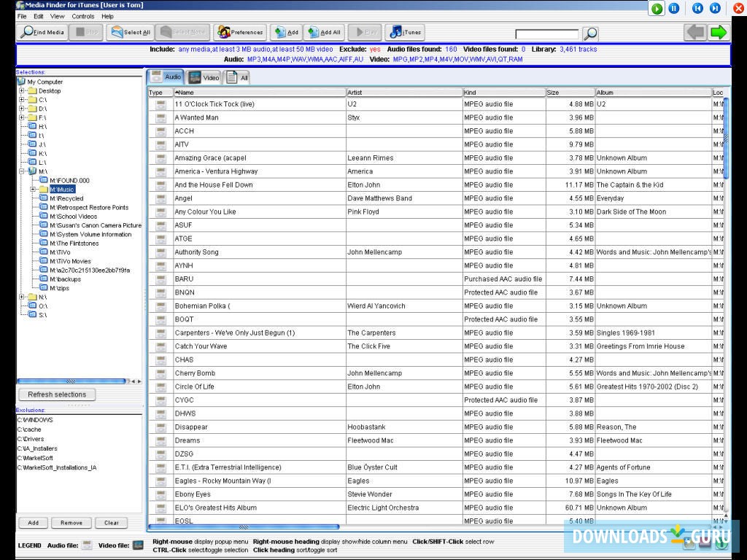Click the My Computer tree icon

(21, 82)
